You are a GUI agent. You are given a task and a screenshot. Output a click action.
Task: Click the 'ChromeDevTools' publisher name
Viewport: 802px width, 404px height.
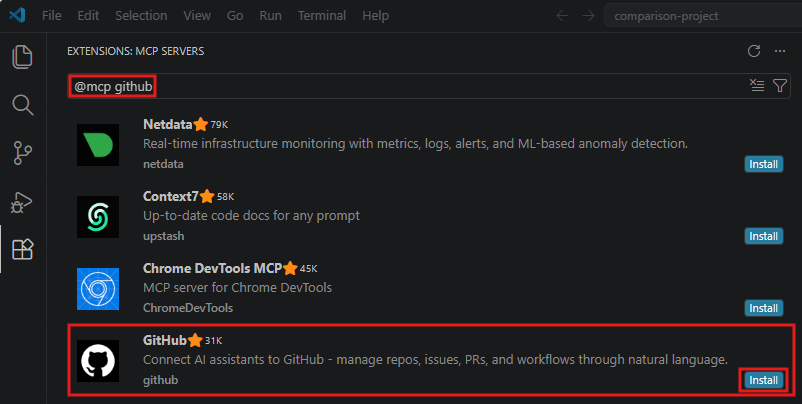click(188, 308)
